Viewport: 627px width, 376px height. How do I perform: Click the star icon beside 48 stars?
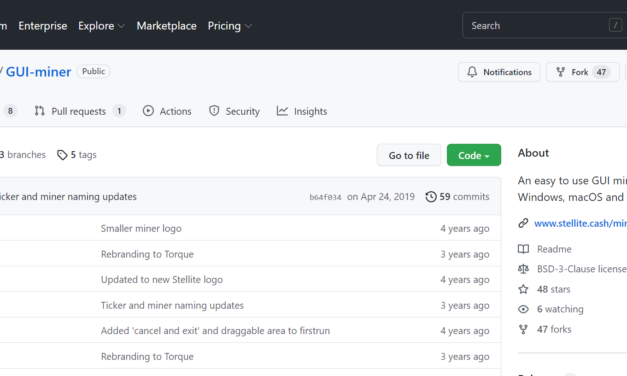point(523,289)
